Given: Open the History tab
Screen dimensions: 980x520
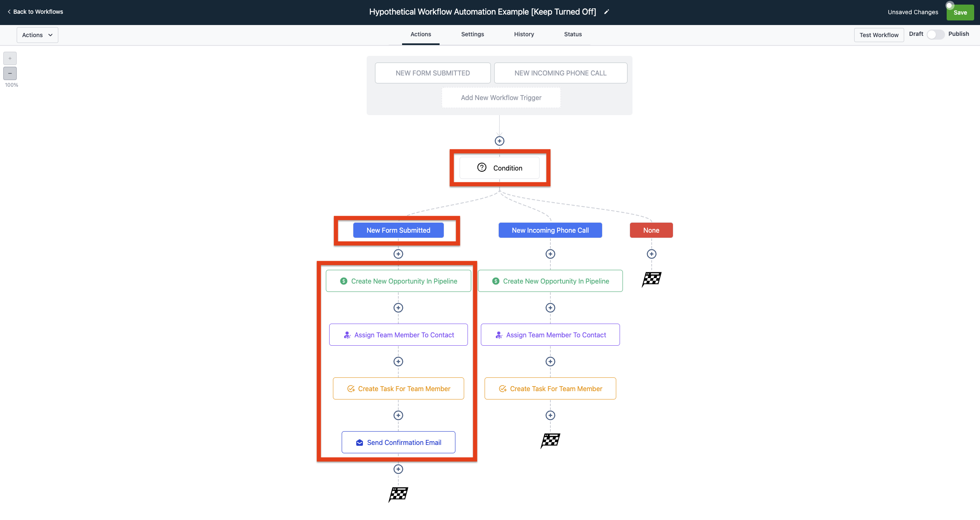Looking at the screenshot, I should tap(524, 34).
